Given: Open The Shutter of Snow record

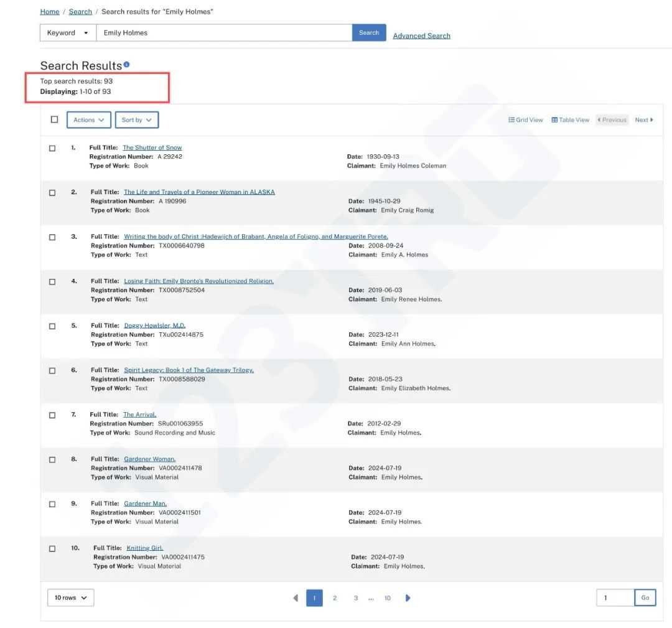Looking at the screenshot, I should click(152, 148).
